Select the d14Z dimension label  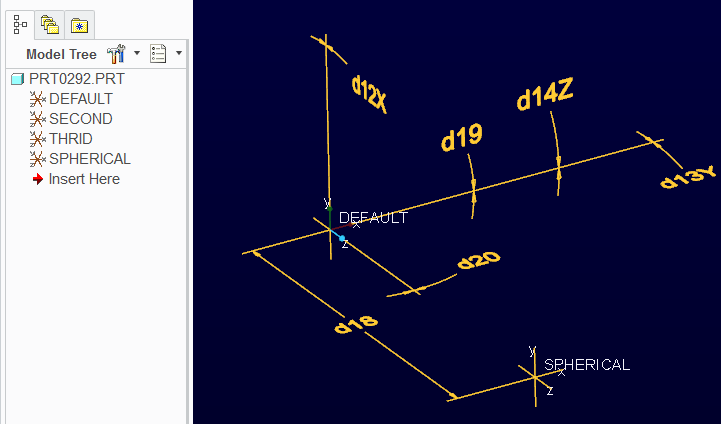click(545, 95)
